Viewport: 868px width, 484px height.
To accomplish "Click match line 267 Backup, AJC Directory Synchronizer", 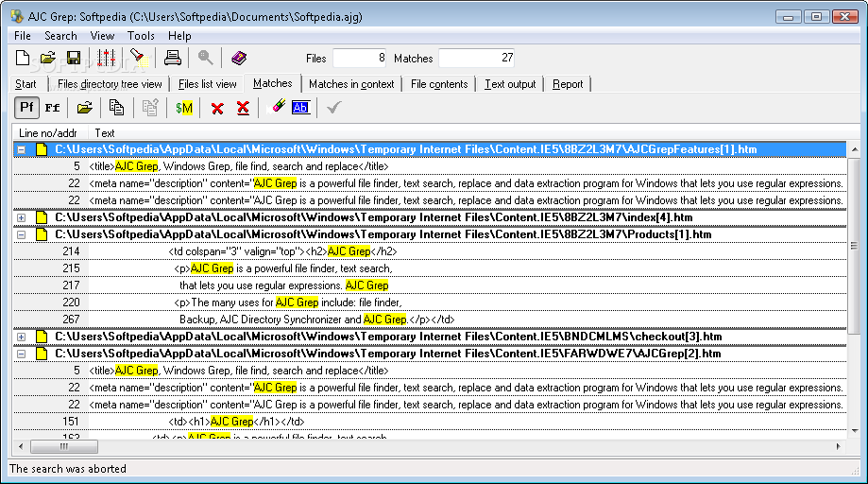I will tap(430, 320).
